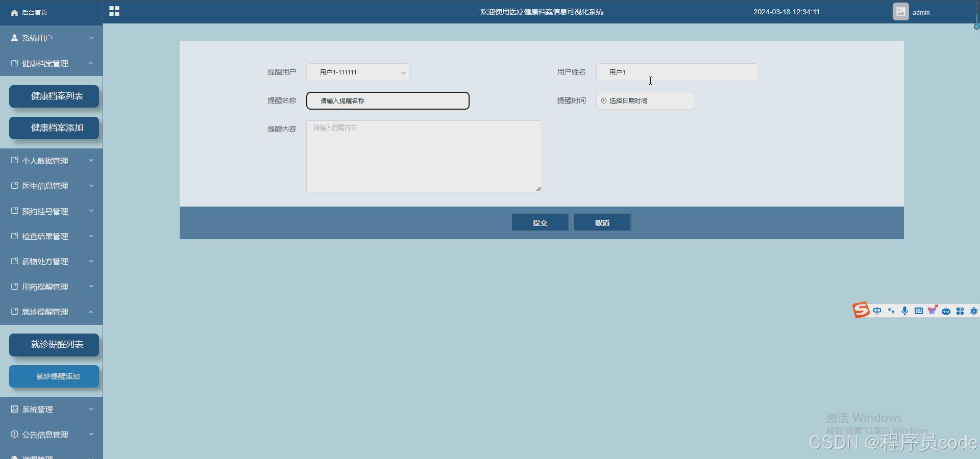Click into the 提醒内容 textarea
This screenshot has width=980, height=459.
pos(424,156)
